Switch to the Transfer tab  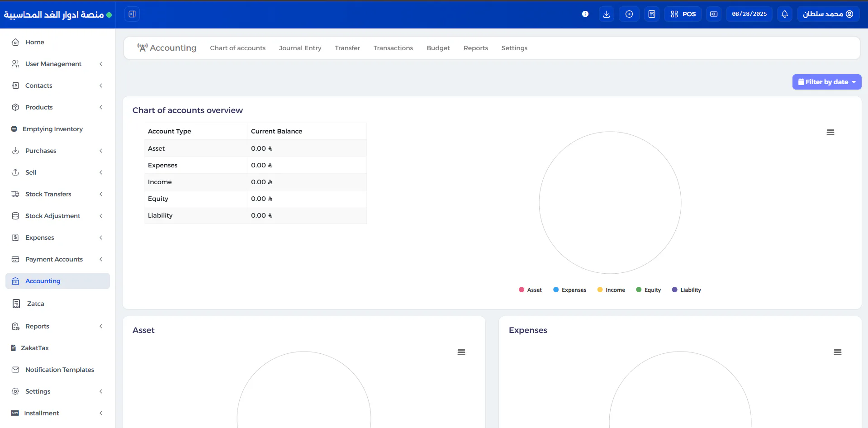[x=347, y=48]
